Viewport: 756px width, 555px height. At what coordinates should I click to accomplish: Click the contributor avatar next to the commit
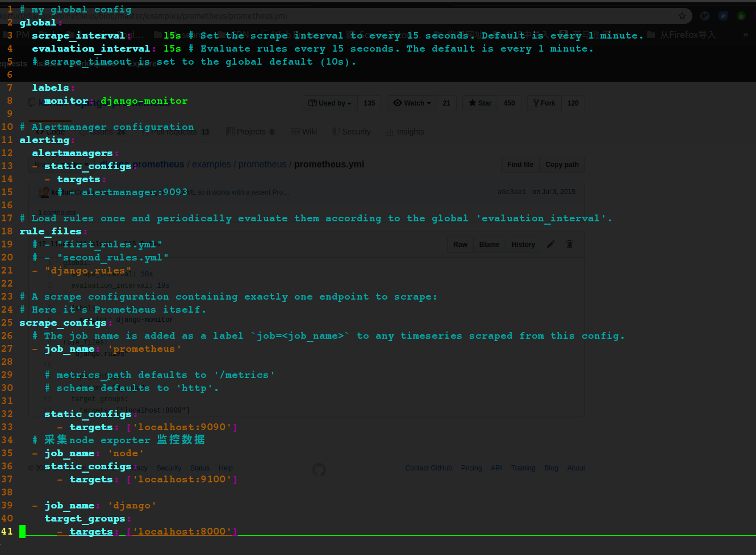[x=44, y=192]
